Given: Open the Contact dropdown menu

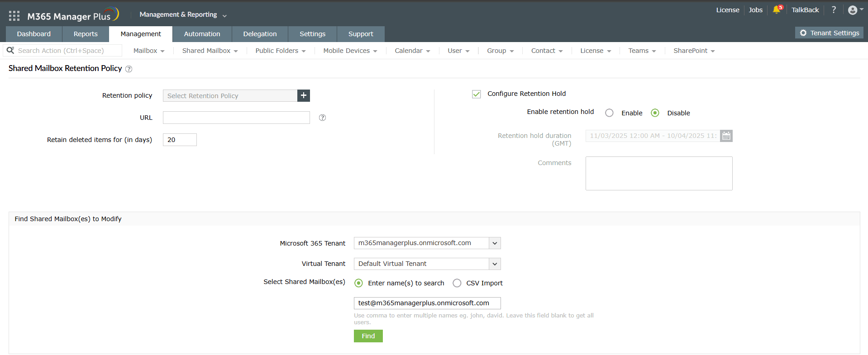Looking at the screenshot, I should coord(547,51).
